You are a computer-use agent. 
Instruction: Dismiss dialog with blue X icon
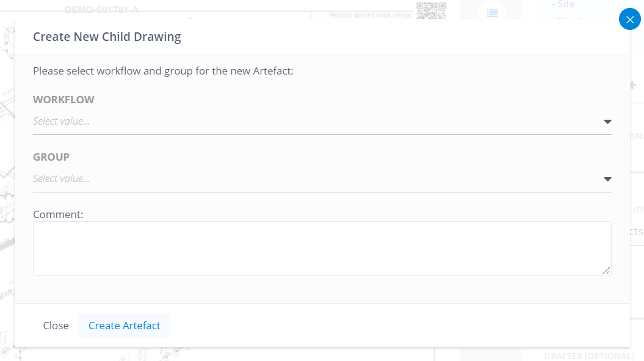click(x=629, y=20)
